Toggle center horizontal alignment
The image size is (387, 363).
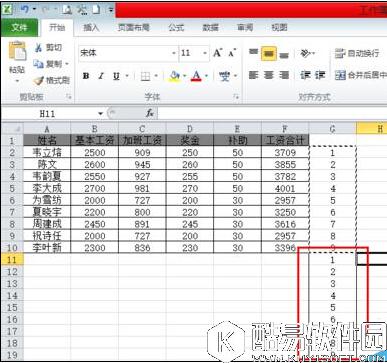(269, 75)
